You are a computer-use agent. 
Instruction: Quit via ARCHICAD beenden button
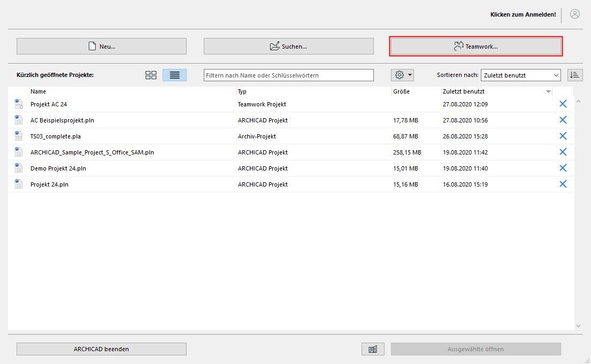pyautogui.click(x=102, y=349)
